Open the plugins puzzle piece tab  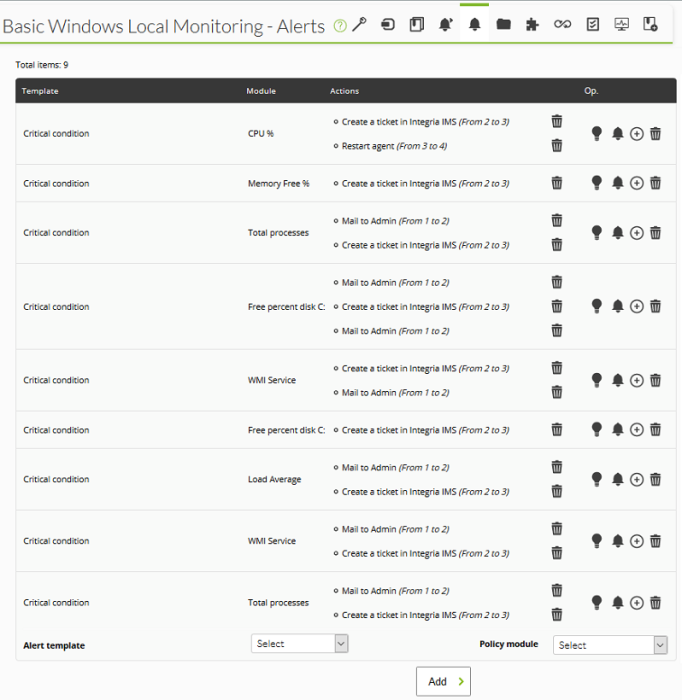[532, 25]
